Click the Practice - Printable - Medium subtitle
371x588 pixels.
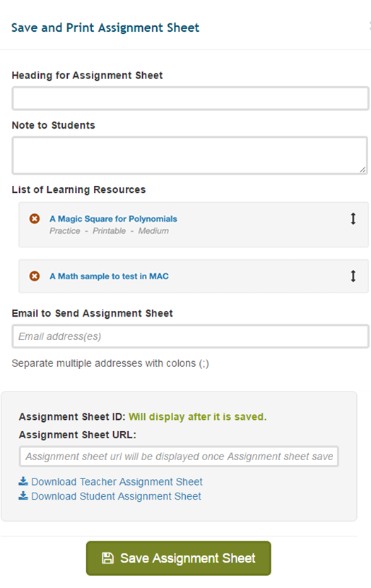(x=109, y=231)
